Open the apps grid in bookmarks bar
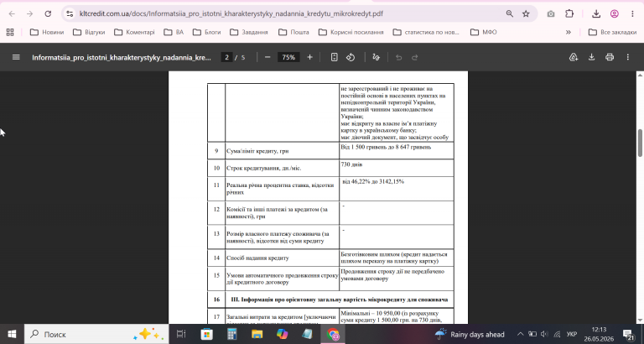 (10, 32)
